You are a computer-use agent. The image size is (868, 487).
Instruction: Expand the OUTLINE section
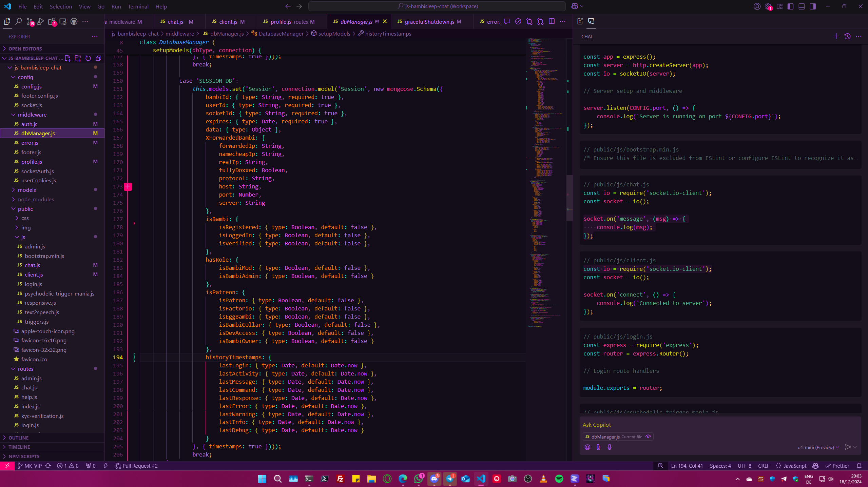coord(19,438)
